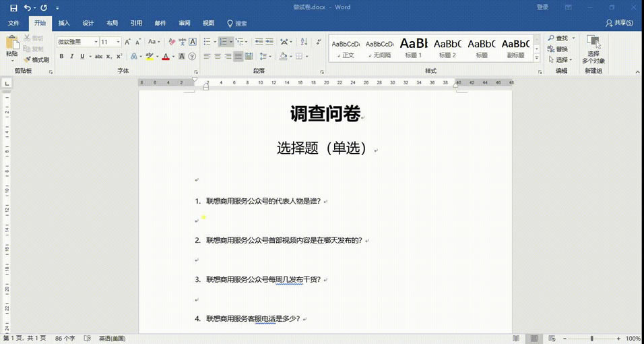Click the Replace (替换) button
Viewport: 644px width, 344px height.
(x=558, y=49)
